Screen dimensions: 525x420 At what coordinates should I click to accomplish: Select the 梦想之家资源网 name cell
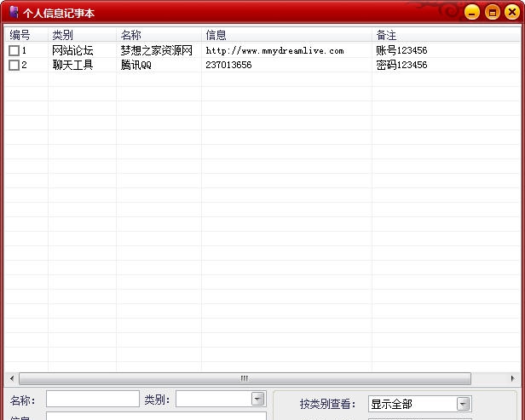click(156, 50)
